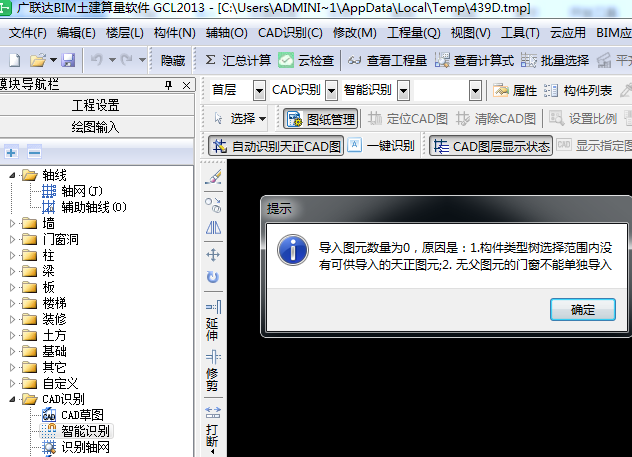Click the 延伸 extend tool
This screenshot has height=457, width=632.
tap(213, 320)
